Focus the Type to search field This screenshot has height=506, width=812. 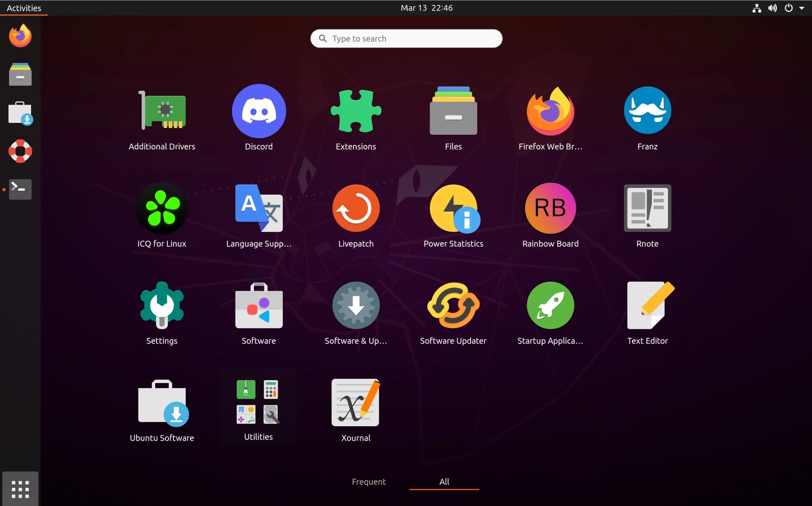tap(406, 39)
